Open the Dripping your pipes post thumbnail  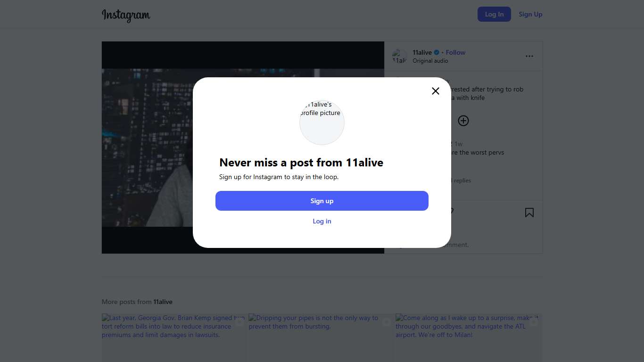click(322, 337)
